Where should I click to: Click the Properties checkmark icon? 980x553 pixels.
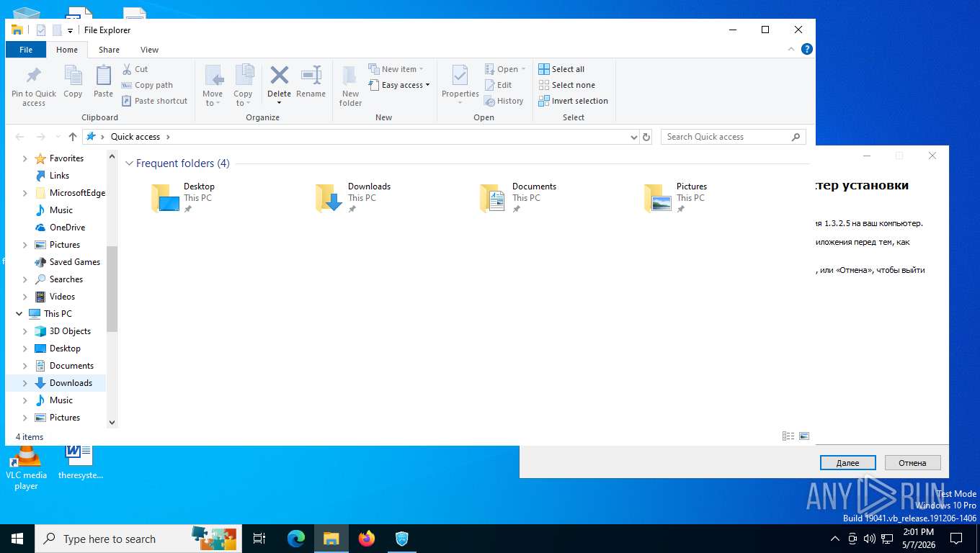[460, 76]
